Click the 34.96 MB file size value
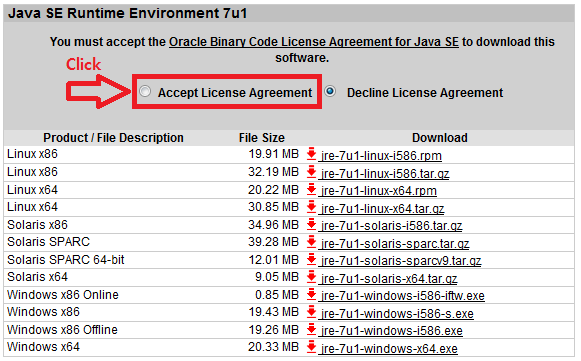This screenshot has width=581, height=361. click(x=273, y=225)
